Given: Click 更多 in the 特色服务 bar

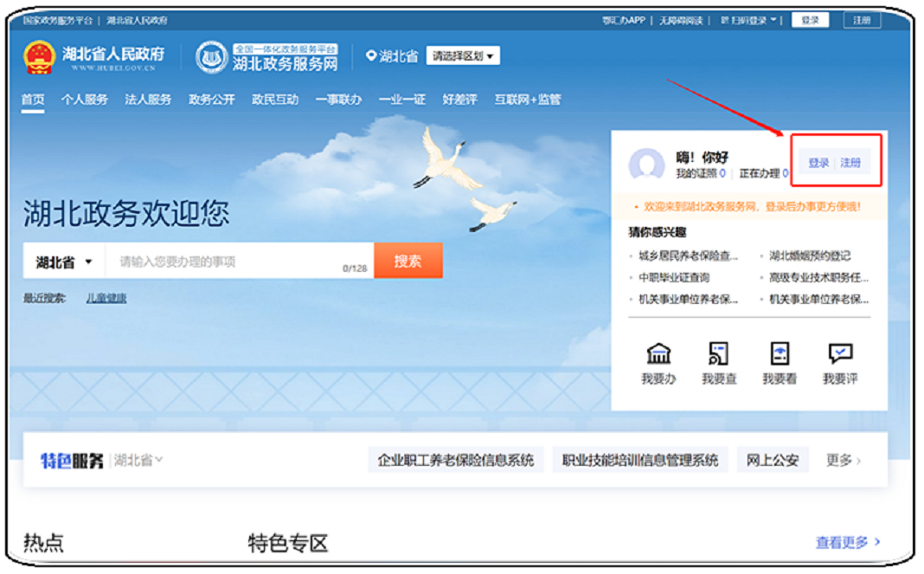Looking at the screenshot, I should pos(844,460).
